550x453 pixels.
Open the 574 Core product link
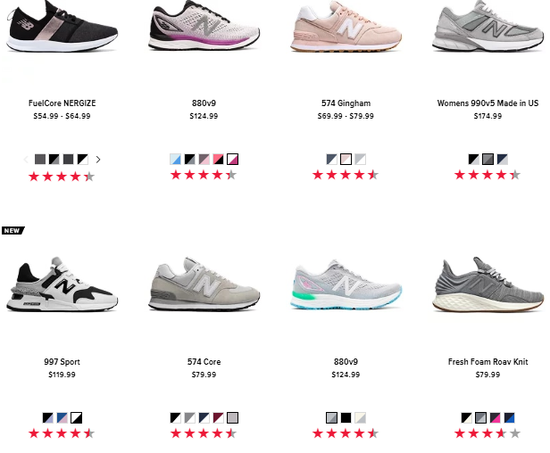point(204,362)
